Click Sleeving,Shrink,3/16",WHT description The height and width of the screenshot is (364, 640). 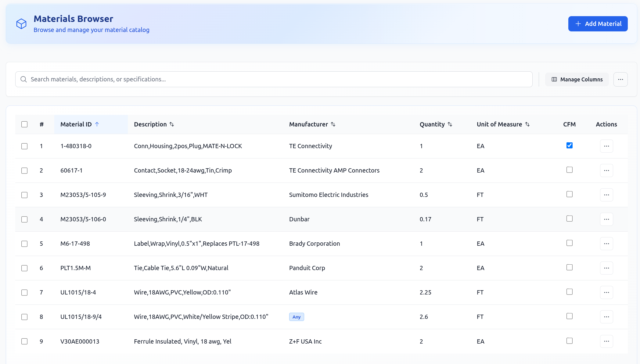click(x=171, y=195)
